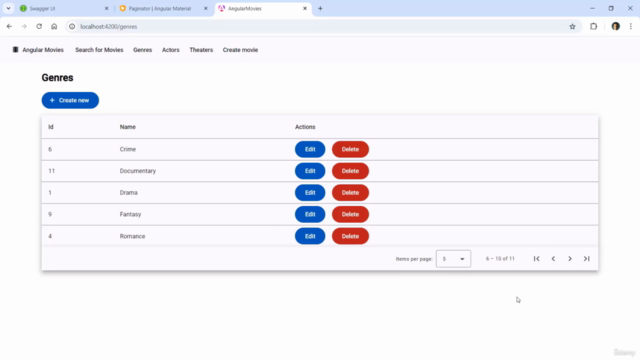Edit the Documentary genre
This screenshot has height=360, width=640.
pyautogui.click(x=310, y=171)
